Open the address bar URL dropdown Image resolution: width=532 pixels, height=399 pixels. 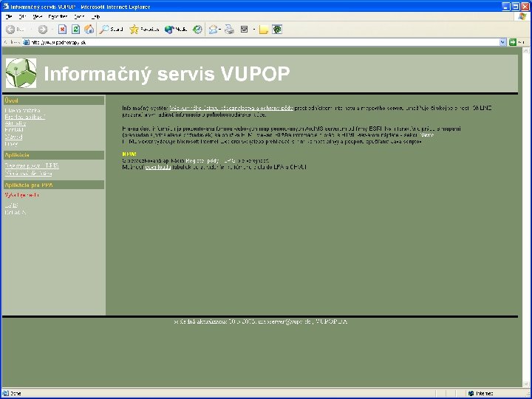click(503, 42)
